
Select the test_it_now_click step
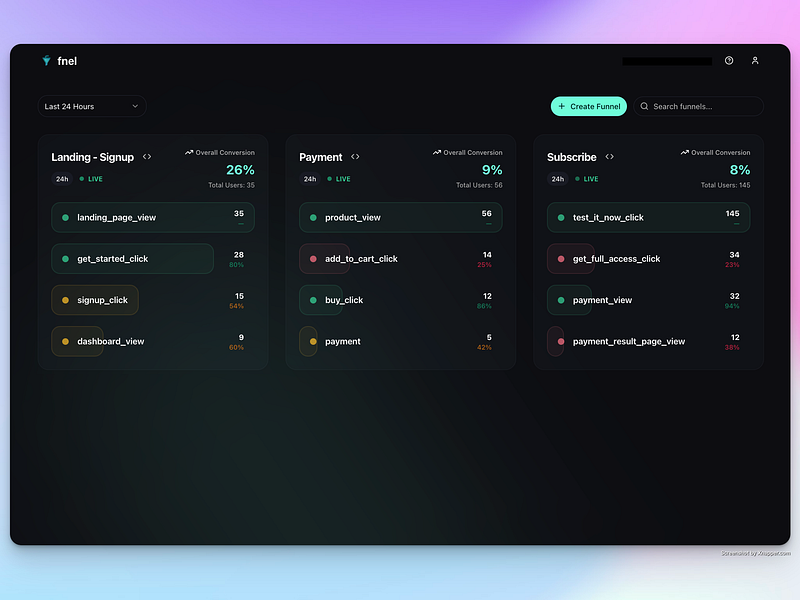point(648,217)
